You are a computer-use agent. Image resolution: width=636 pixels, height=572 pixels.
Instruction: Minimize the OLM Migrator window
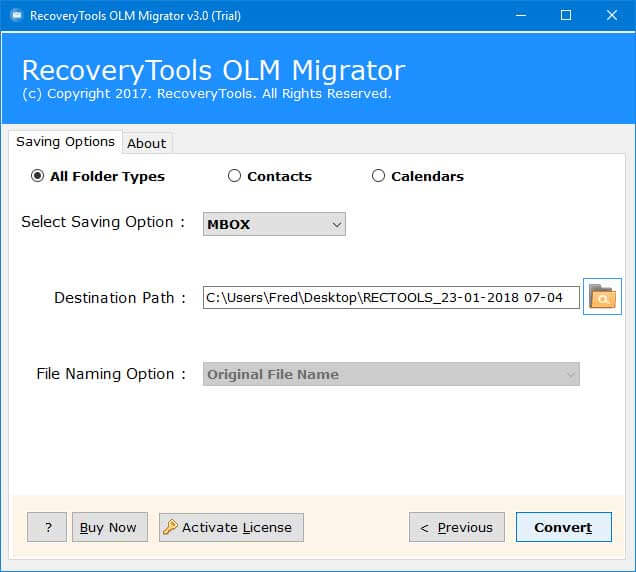521,15
